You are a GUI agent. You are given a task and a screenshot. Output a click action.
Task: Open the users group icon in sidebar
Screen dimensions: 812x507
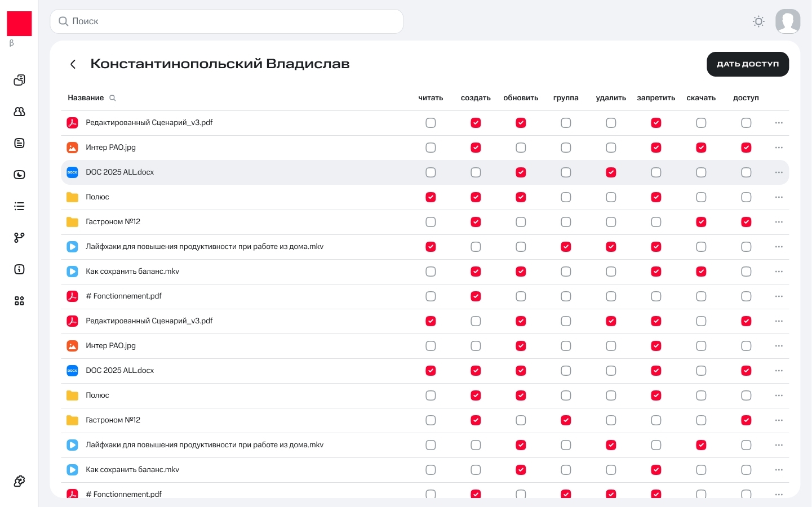tap(19, 112)
